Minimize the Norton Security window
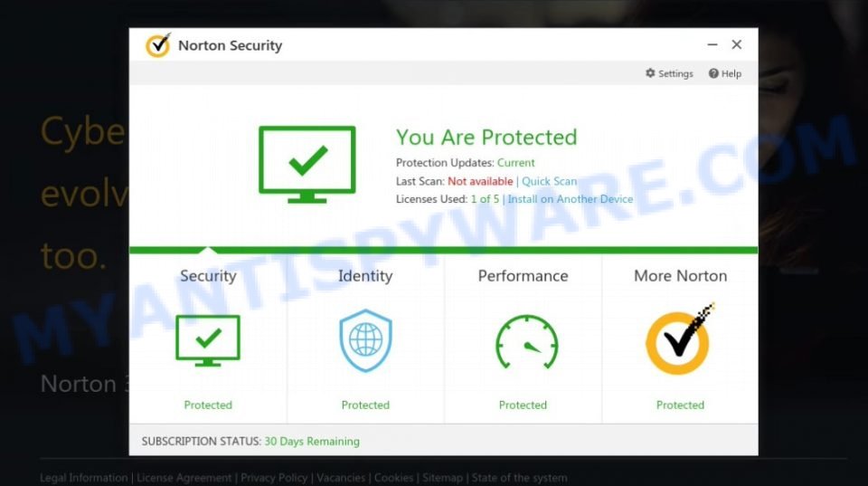The width and height of the screenshot is (868, 486). coord(712,44)
